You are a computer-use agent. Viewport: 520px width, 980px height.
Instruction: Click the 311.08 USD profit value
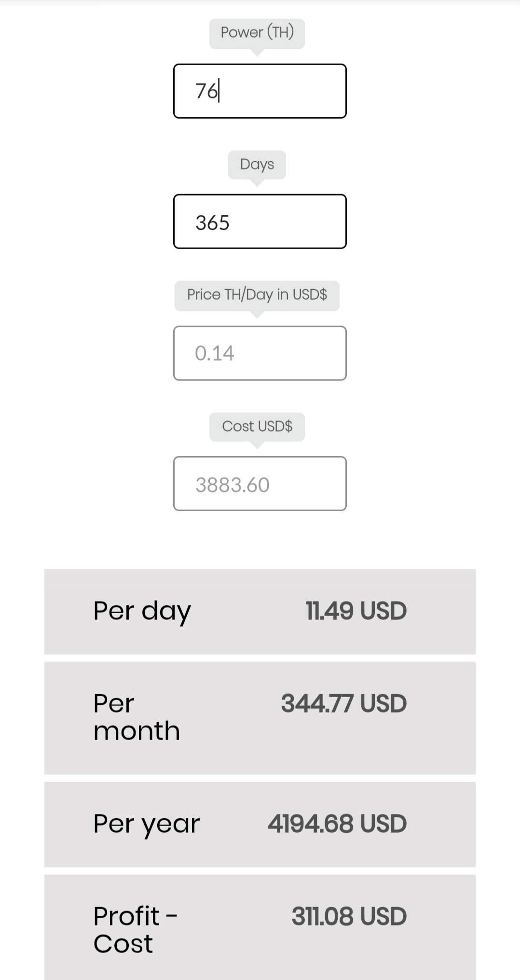pyautogui.click(x=349, y=916)
